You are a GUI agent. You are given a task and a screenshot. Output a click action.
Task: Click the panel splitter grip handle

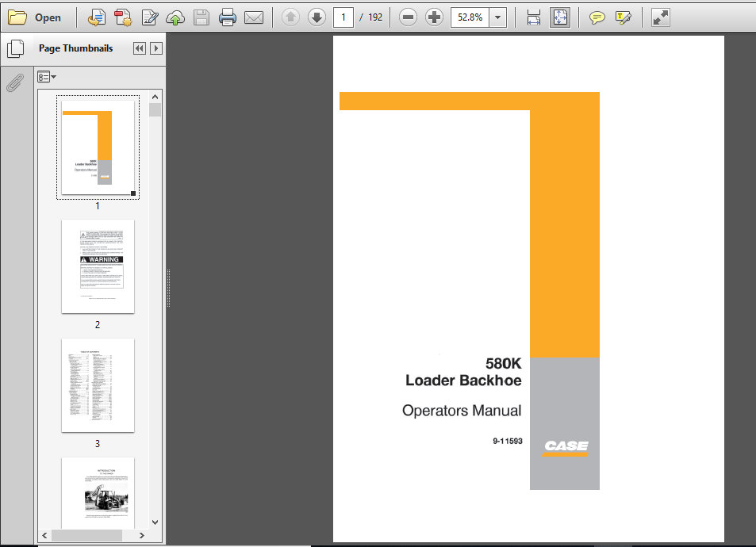coord(168,289)
